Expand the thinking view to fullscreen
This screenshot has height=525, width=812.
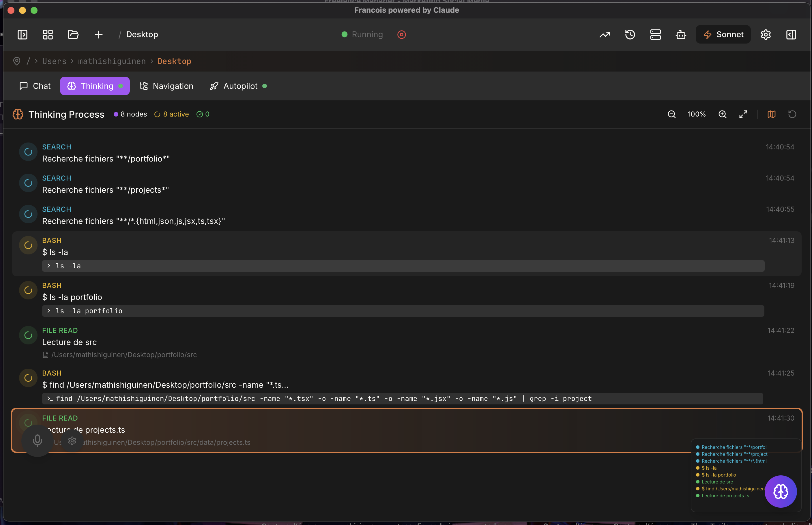pos(743,114)
